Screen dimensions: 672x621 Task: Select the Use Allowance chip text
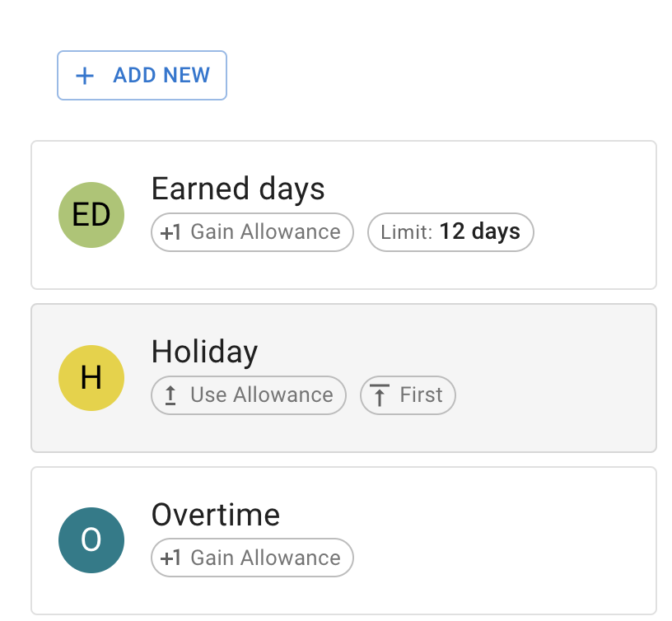261,395
